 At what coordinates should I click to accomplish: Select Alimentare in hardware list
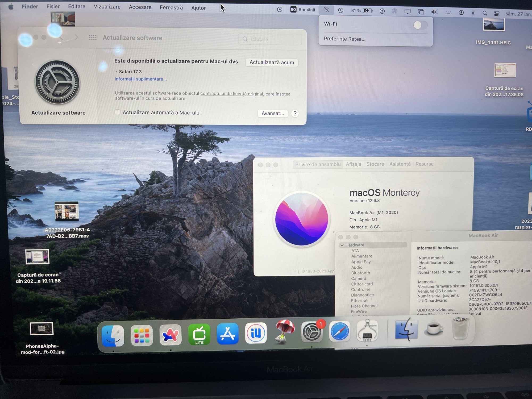(x=361, y=256)
